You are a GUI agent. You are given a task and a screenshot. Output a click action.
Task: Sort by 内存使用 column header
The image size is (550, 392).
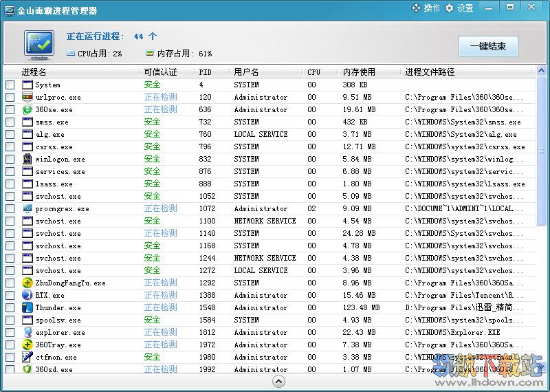coord(359,72)
